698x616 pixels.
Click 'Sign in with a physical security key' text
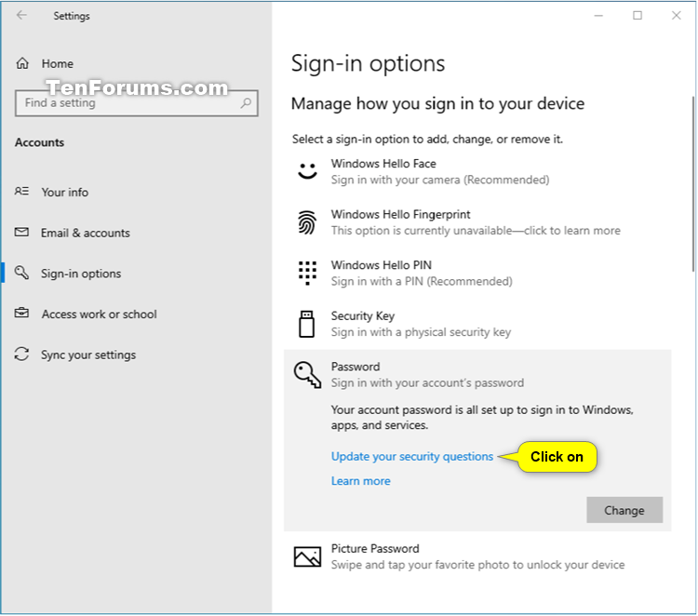[x=421, y=332]
